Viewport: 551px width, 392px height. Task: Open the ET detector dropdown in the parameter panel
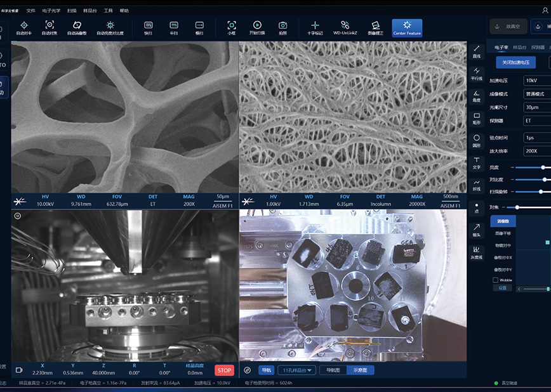click(x=537, y=121)
